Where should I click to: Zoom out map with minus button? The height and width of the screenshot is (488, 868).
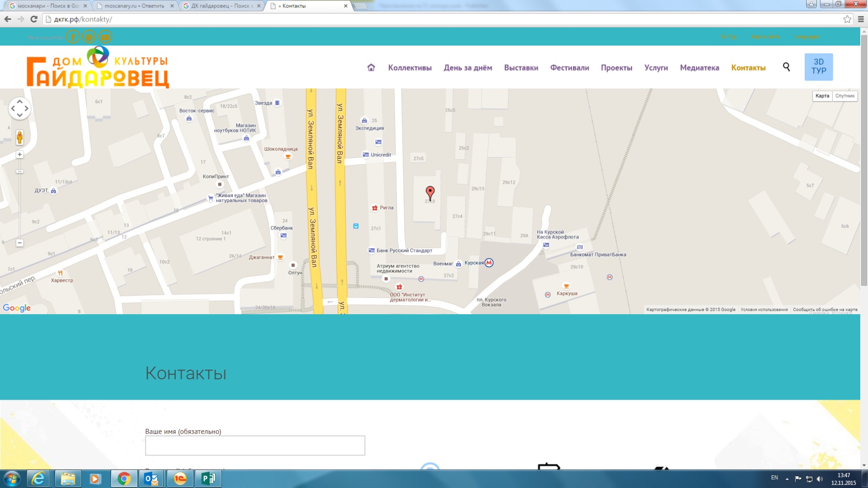point(20,243)
